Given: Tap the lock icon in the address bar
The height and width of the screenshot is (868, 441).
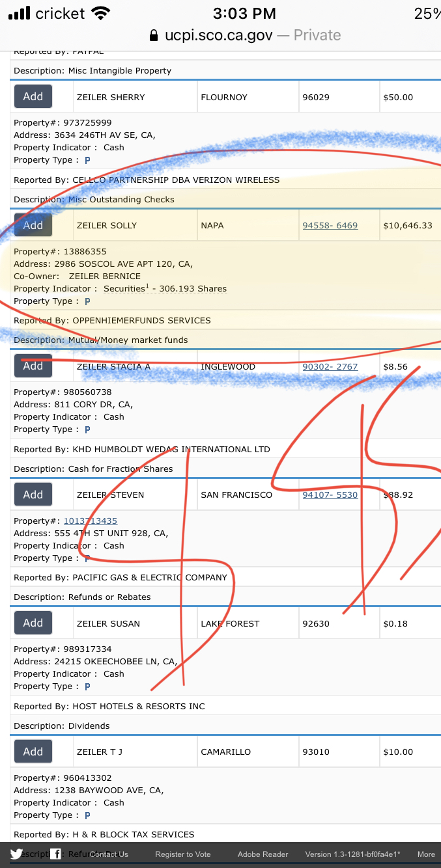Looking at the screenshot, I should 154,36.
